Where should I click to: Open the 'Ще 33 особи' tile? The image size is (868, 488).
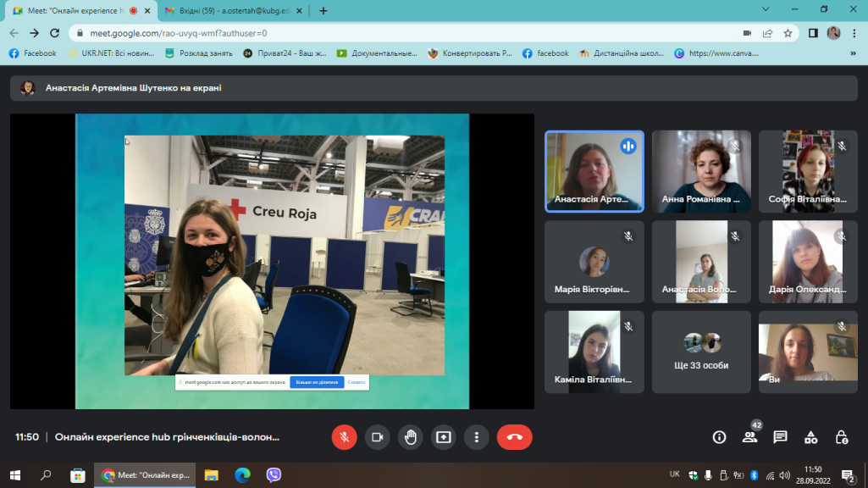[701, 352]
